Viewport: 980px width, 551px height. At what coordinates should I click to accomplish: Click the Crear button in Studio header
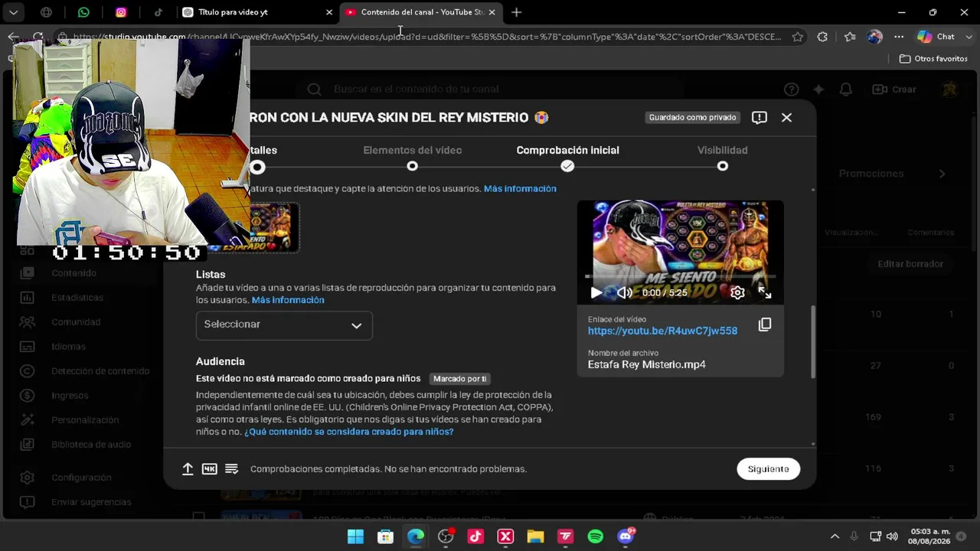tap(895, 90)
